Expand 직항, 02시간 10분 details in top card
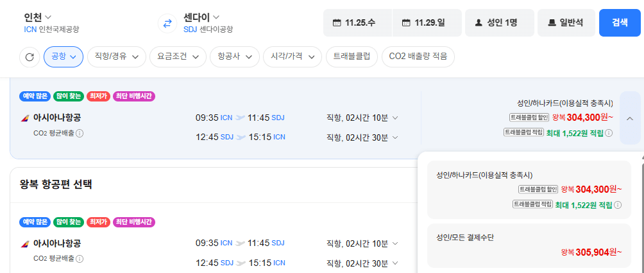Screen dimensions: 644x273 (362, 118)
